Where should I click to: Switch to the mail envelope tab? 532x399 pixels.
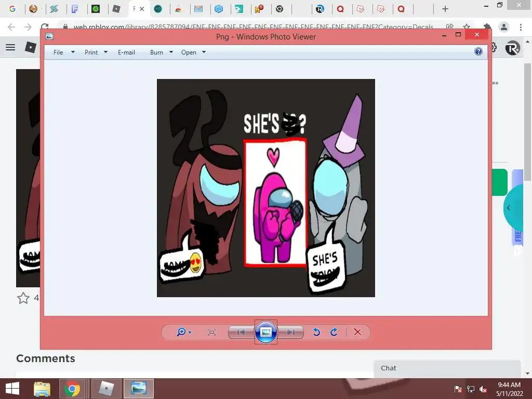tap(198, 9)
